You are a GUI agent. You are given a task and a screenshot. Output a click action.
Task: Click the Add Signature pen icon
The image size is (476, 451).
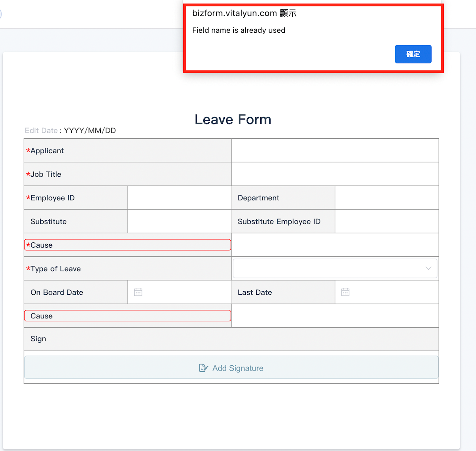pyautogui.click(x=203, y=368)
